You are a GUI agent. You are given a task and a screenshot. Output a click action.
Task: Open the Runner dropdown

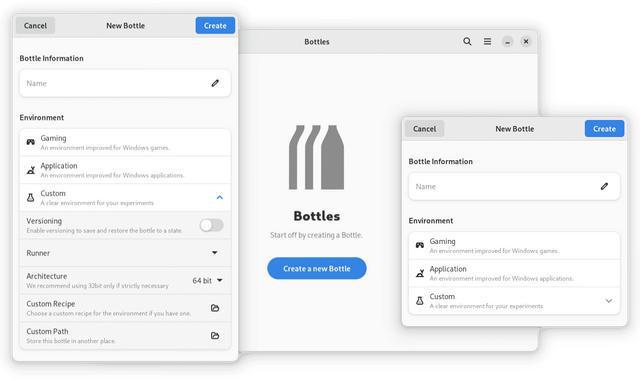tap(125, 253)
